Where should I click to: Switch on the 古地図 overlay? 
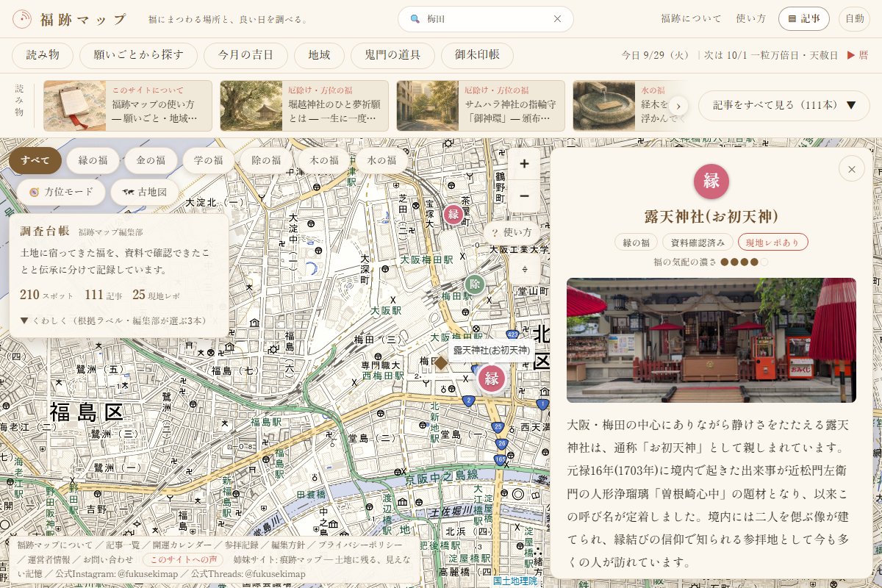(145, 192)
